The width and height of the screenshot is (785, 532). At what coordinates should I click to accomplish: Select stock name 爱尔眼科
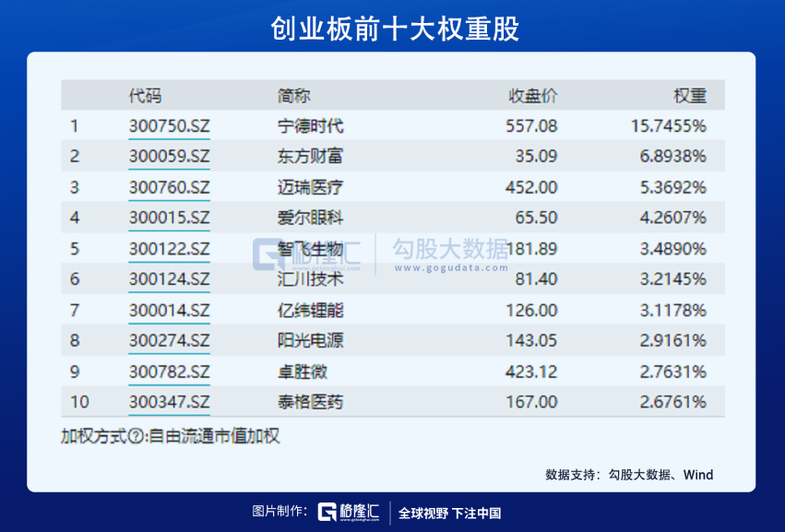click(x=310, y=218)
